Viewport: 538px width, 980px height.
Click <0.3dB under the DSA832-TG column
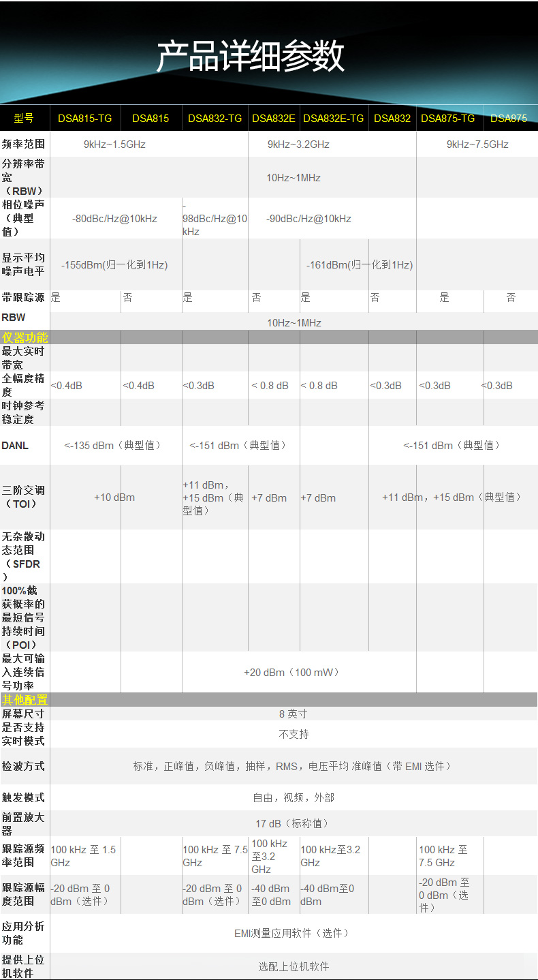coord(198,386)
